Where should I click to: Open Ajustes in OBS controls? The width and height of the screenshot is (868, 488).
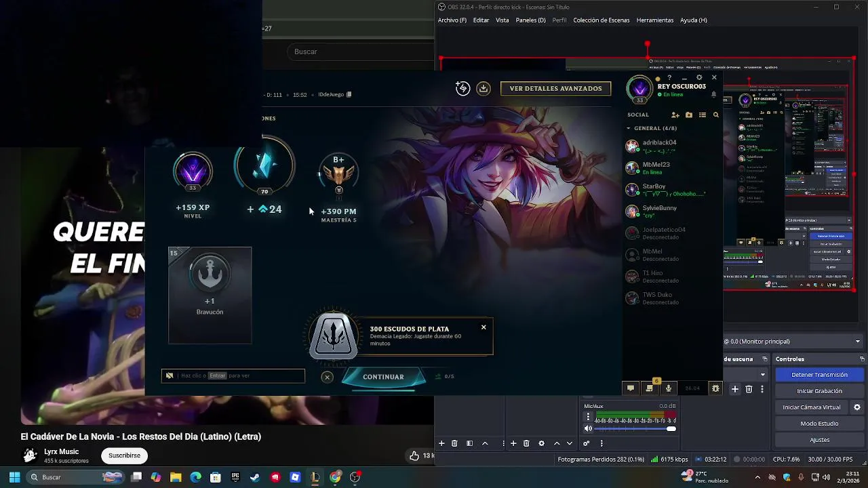click(819, 440)
